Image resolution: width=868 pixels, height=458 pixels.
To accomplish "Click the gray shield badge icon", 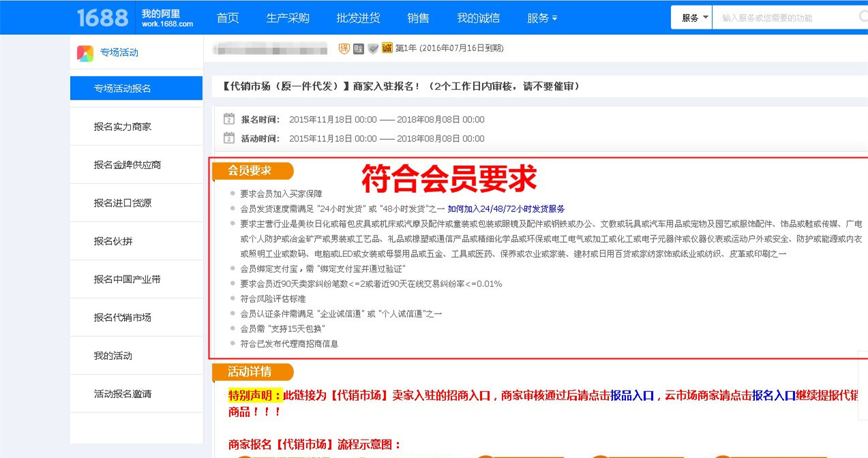I will (372, 48).
